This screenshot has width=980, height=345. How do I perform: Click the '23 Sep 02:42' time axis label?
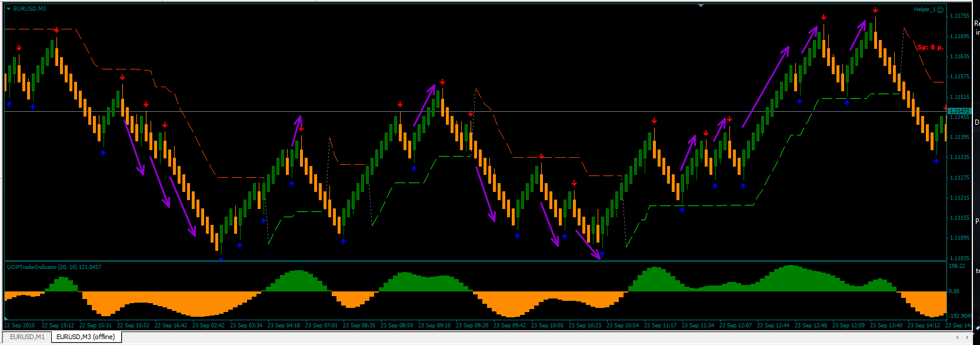point(209,326)
